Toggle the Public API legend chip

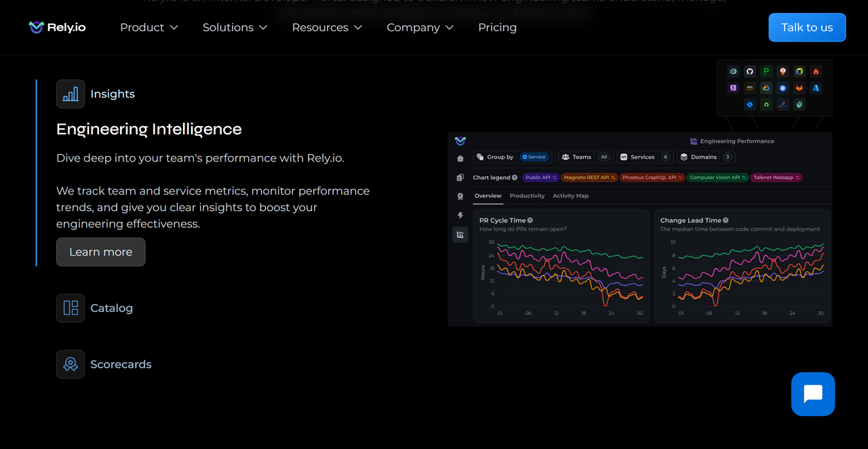(x=540, y=178)
